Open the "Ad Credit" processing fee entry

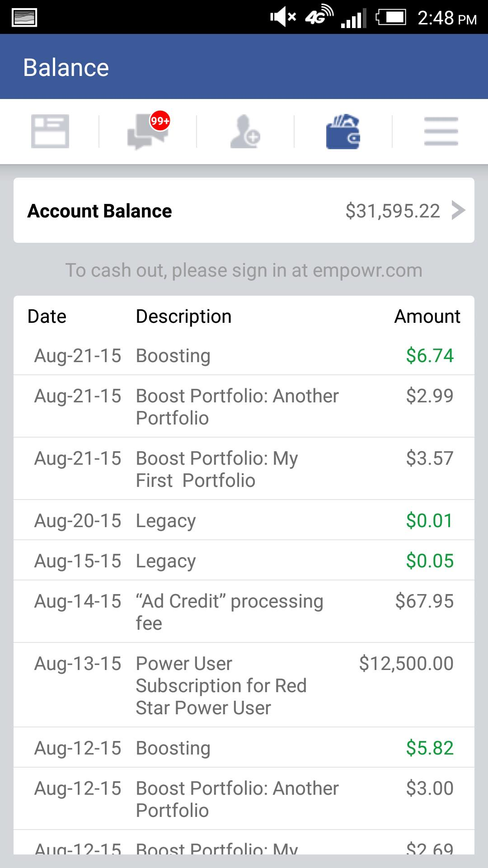click(244, 612)
